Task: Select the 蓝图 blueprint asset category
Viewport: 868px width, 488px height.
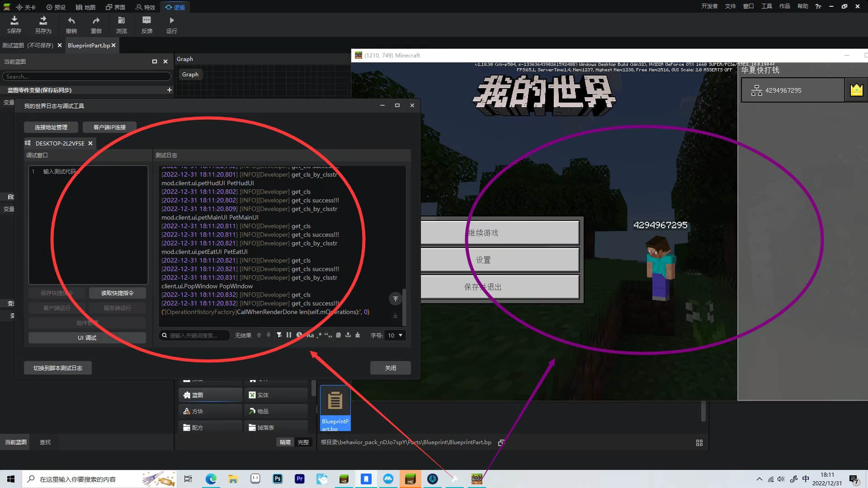Action: click(210, 395)
